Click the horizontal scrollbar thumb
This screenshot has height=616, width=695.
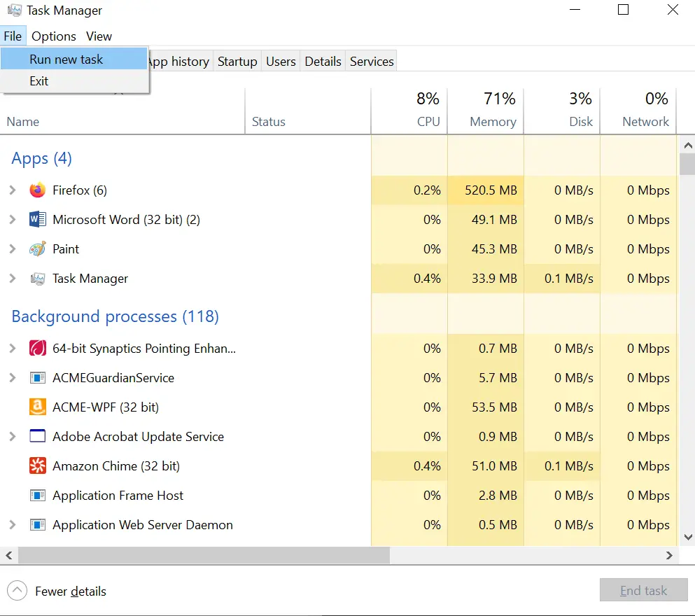click(x=204, y=555)
